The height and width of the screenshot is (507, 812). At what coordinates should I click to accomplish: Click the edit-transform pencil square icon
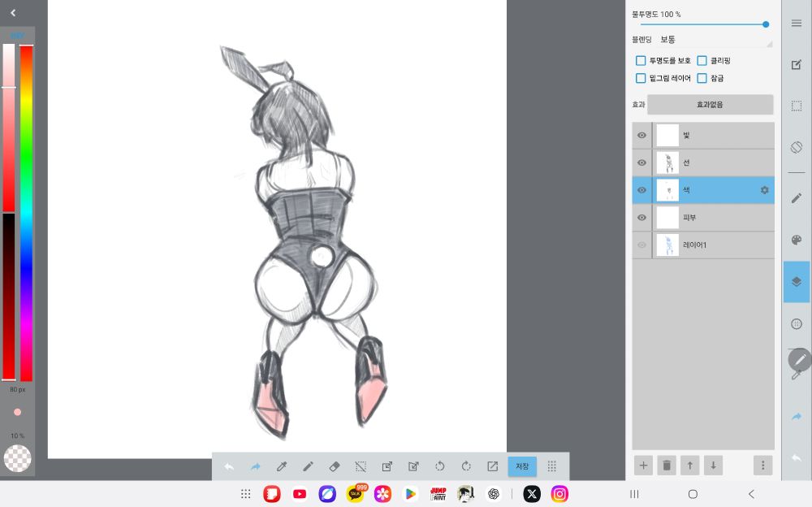(413, 466)
